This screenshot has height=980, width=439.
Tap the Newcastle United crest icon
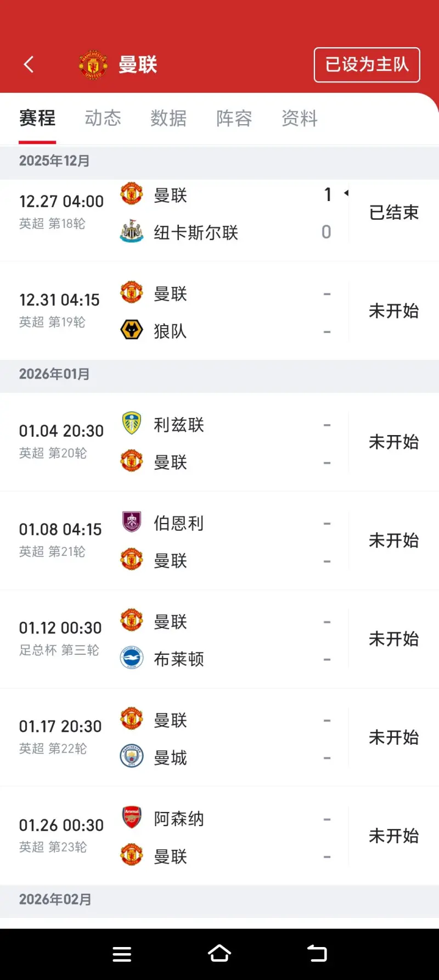[132, 232]
